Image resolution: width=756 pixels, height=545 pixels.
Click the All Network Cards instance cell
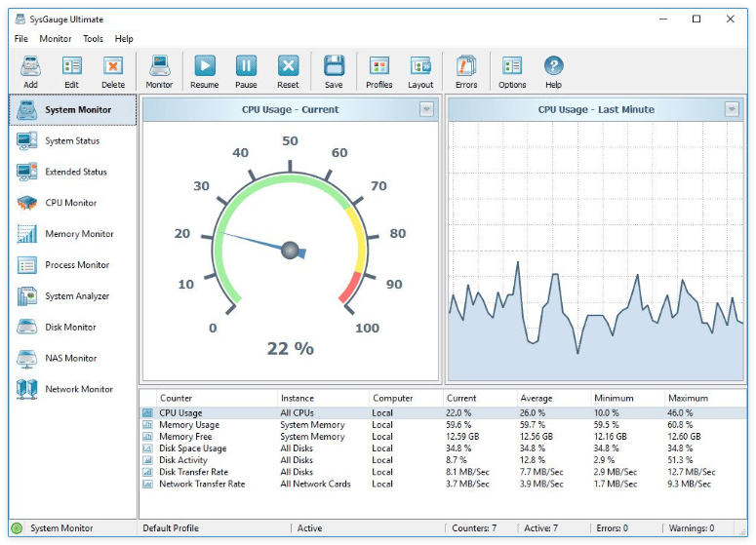tap(315, 484)
